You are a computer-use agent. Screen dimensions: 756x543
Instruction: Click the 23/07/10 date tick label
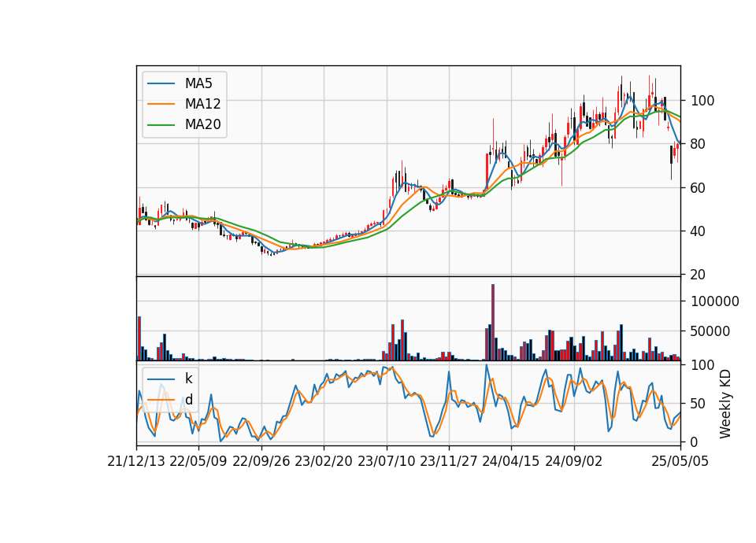point(386,461)
